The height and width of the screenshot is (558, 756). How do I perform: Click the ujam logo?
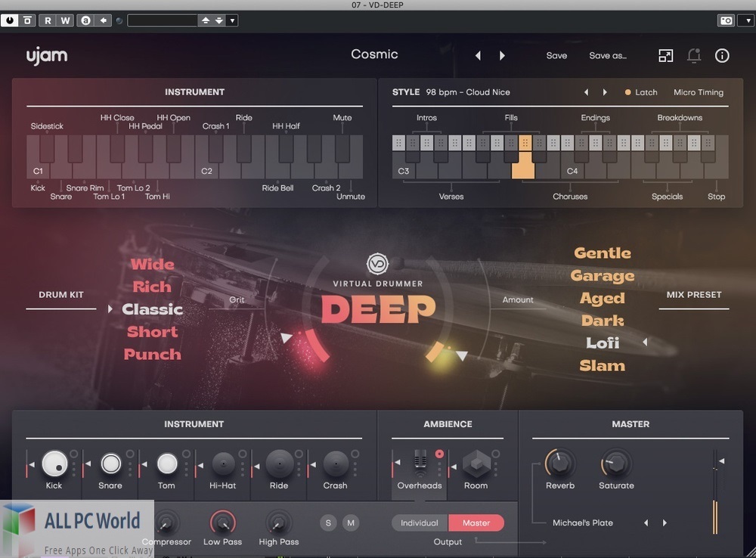47,56
